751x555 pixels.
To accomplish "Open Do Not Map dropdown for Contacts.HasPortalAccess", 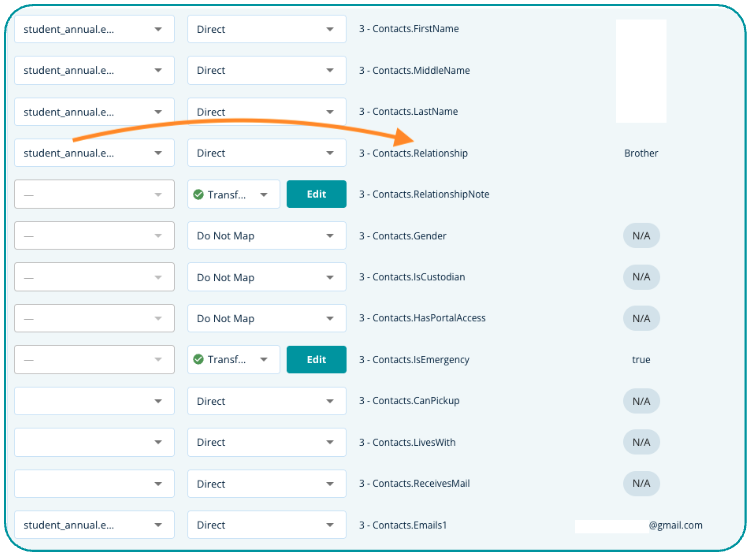I will (266, 319).
